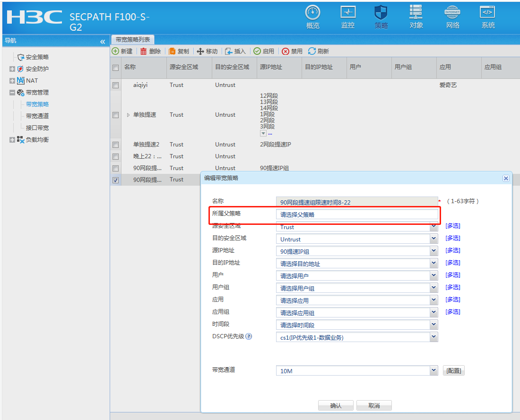The image size is (520, 420).
Task: Click the 所属父策略 input field
Action: click(357, 214)
